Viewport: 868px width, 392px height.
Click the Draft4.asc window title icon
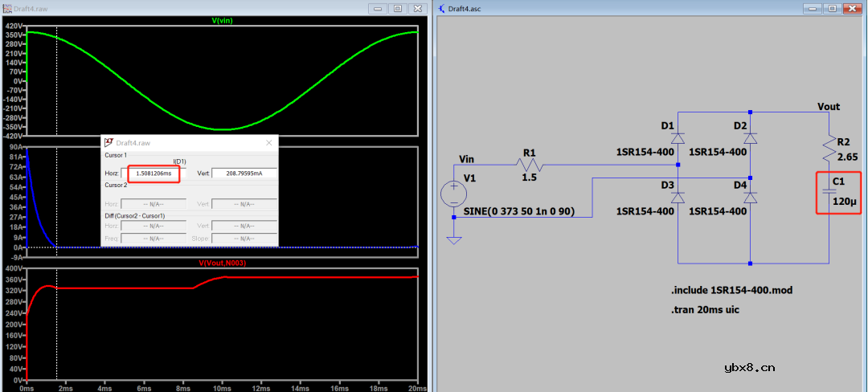443,8
